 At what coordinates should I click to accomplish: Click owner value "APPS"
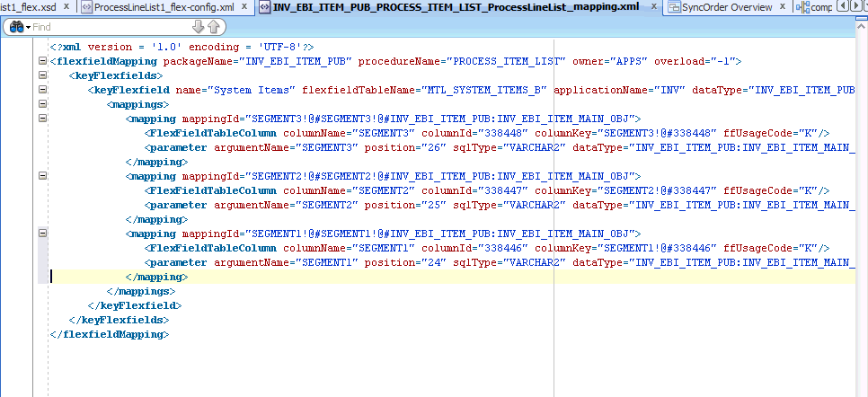click(628, 61)
